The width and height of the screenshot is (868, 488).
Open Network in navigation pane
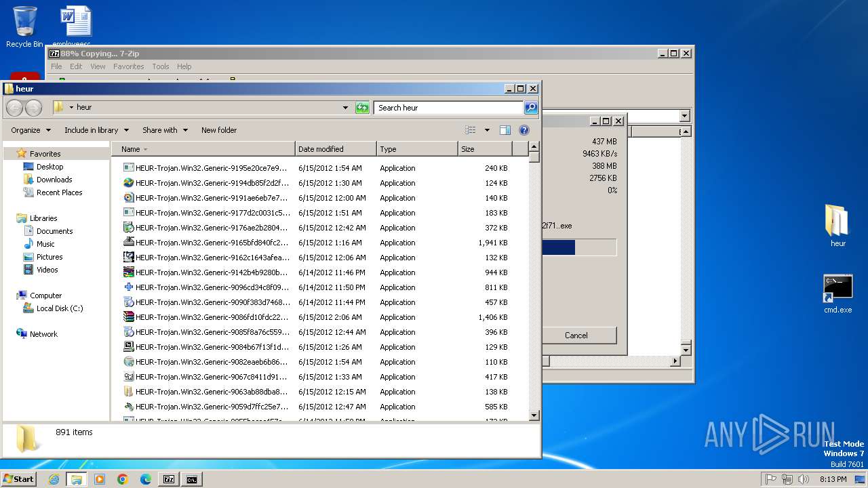[x=43, y=334]
